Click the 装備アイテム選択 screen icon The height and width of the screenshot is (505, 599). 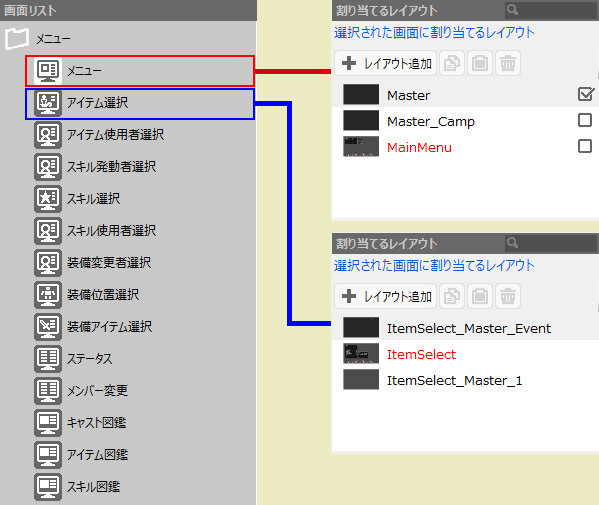coord(48,327)
